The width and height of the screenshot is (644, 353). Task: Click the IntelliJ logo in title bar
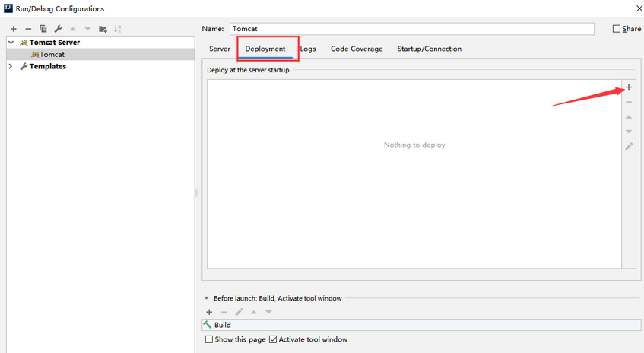[x=8, y=8]
